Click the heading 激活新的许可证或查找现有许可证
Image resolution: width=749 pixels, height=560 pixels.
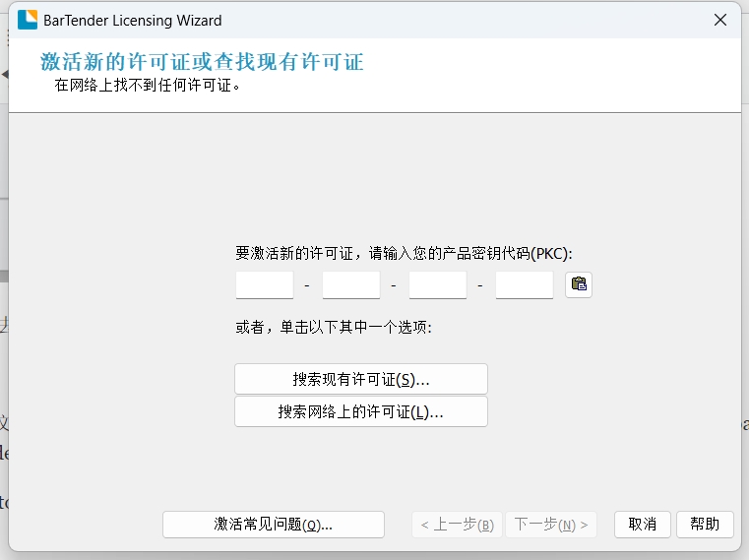[x=202, y=62]
